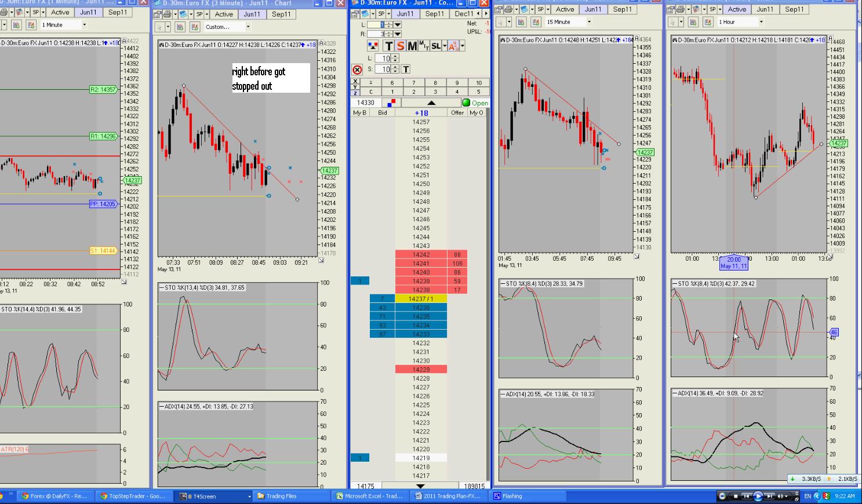This screenshot has height=504, width=862.
Task: Toggle the Active button in the 15 Minute chart
Action: (x=565, y=9)
